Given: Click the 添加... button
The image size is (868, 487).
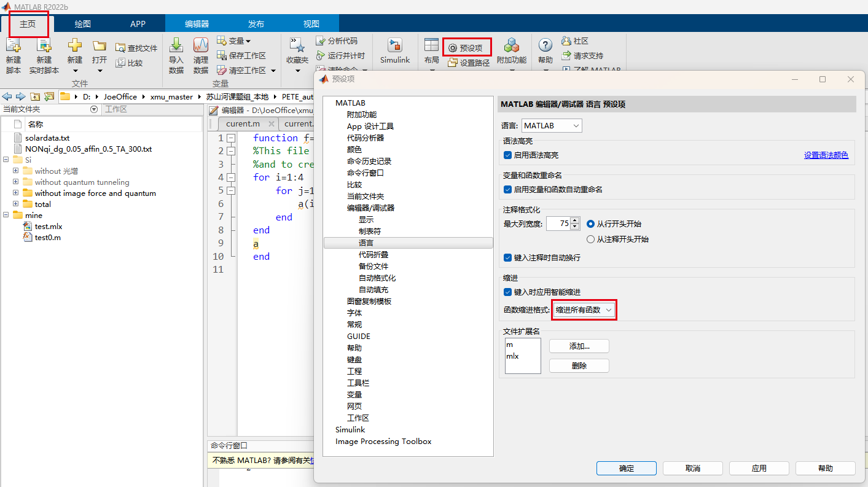Looking at the screenshot, I should click(x=579, y=346).
